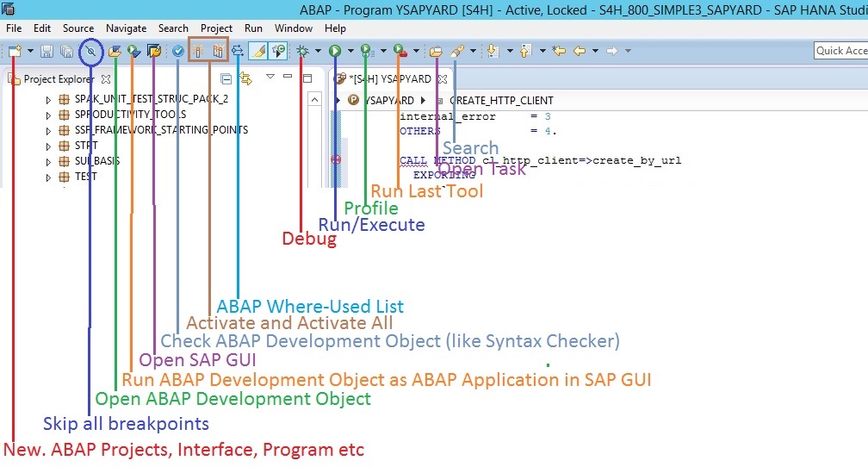
Task: Open the Forward history dropdown arrow
Action: pos(628,51)
